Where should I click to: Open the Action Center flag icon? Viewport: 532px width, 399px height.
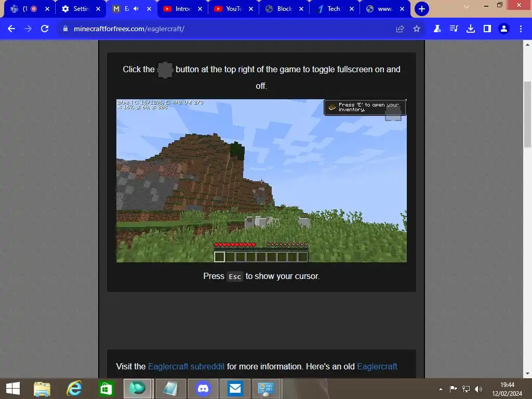coord(453,389)
